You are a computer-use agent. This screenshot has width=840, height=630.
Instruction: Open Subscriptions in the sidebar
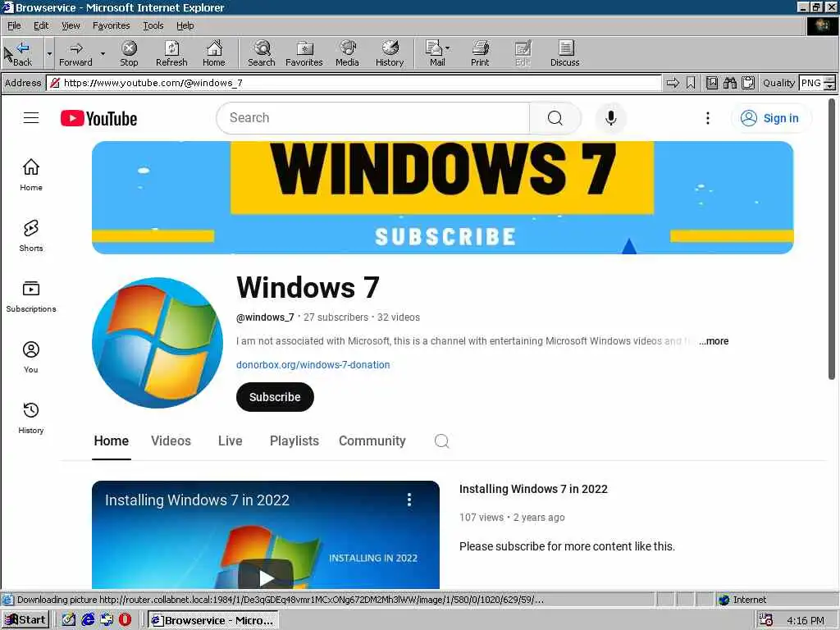[31, 296]
